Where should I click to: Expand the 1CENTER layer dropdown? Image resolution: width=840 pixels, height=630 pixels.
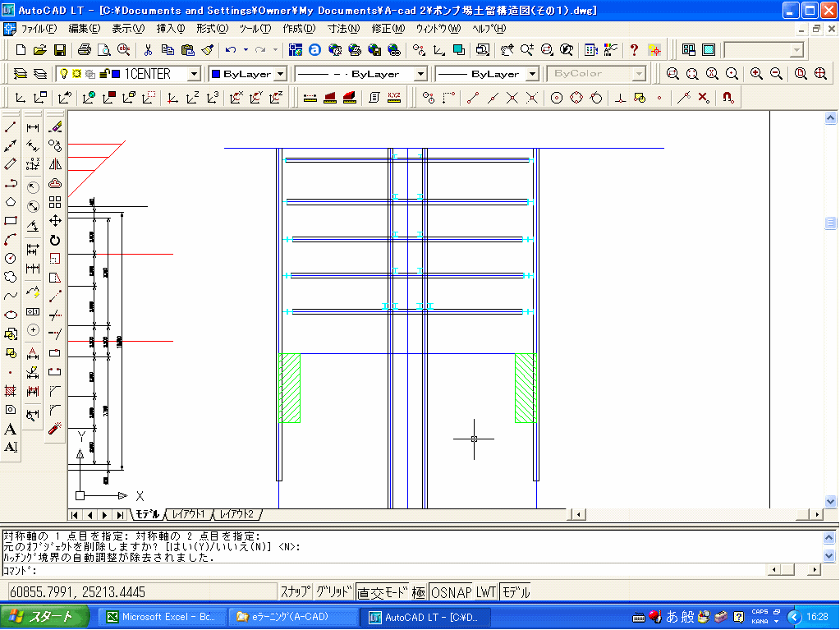pos(195,73)
